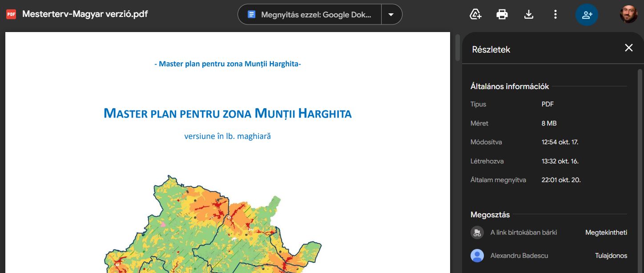
Task: Download the Mesterterv PDF file
Action: pyautogui.click(x=528, y=14)
